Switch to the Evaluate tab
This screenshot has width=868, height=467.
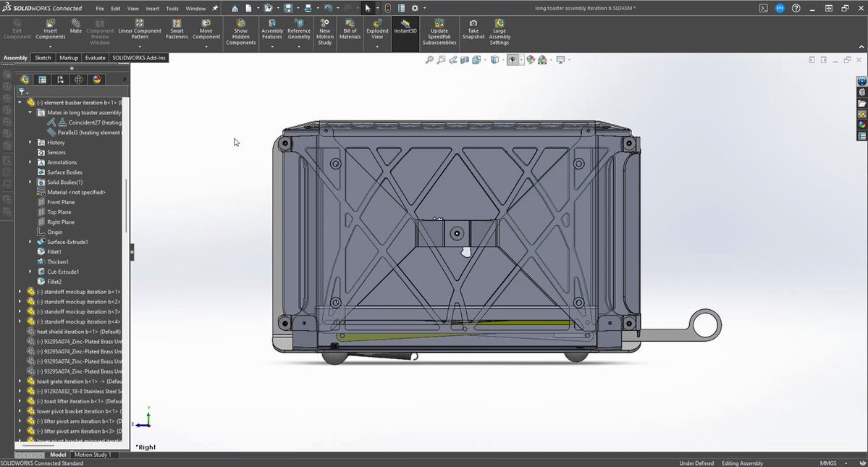[x=96, y=57]
